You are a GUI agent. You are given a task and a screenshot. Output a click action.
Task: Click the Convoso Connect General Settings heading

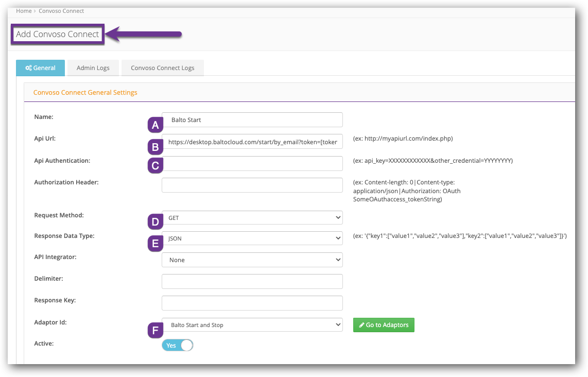(85, 93)
